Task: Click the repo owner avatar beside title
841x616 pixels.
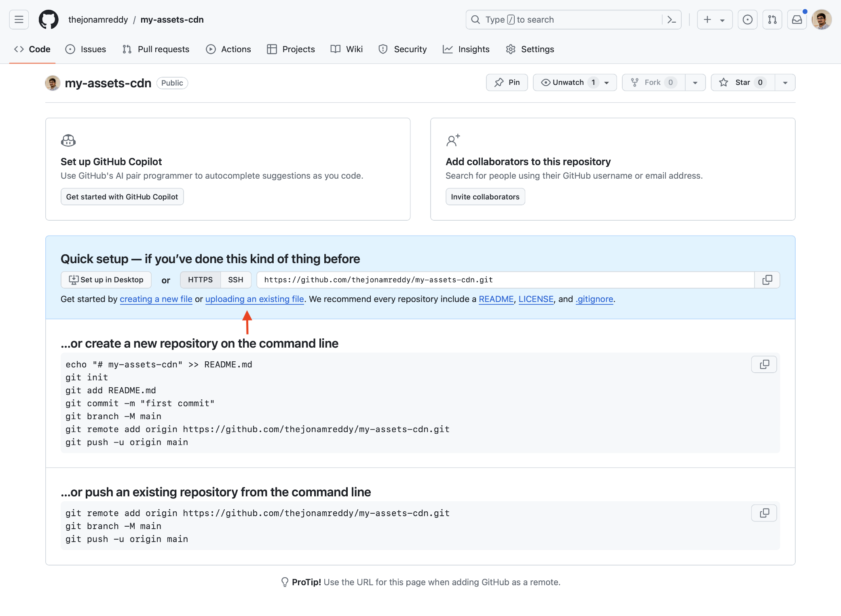Action: tap(53, 83)
